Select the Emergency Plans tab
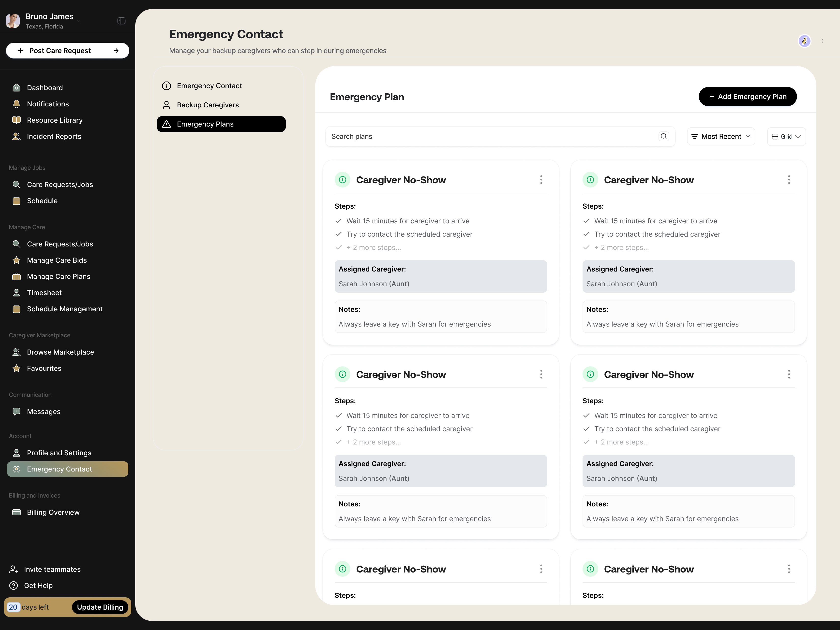Image resolution: width=840 pixels, height=630 pixels. click(x=221, y=124)
